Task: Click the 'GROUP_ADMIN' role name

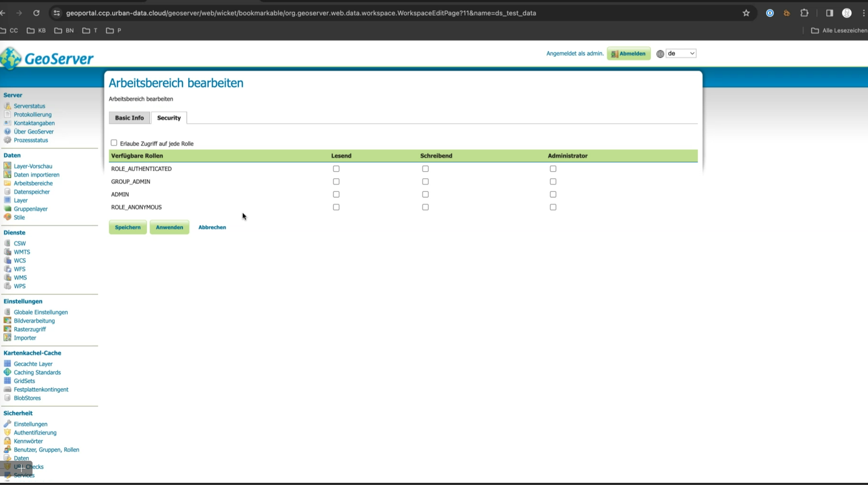Action: point(131,182)
